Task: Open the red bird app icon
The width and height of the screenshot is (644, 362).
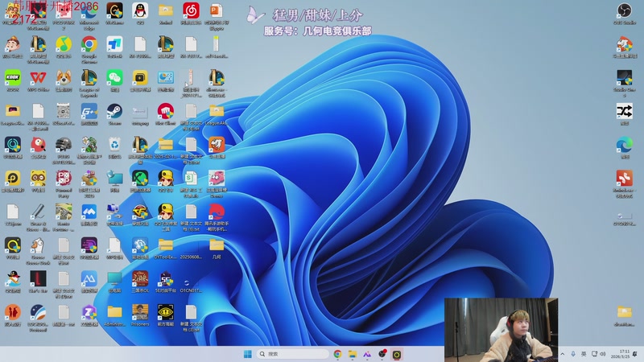Action: tap(38, 145)
